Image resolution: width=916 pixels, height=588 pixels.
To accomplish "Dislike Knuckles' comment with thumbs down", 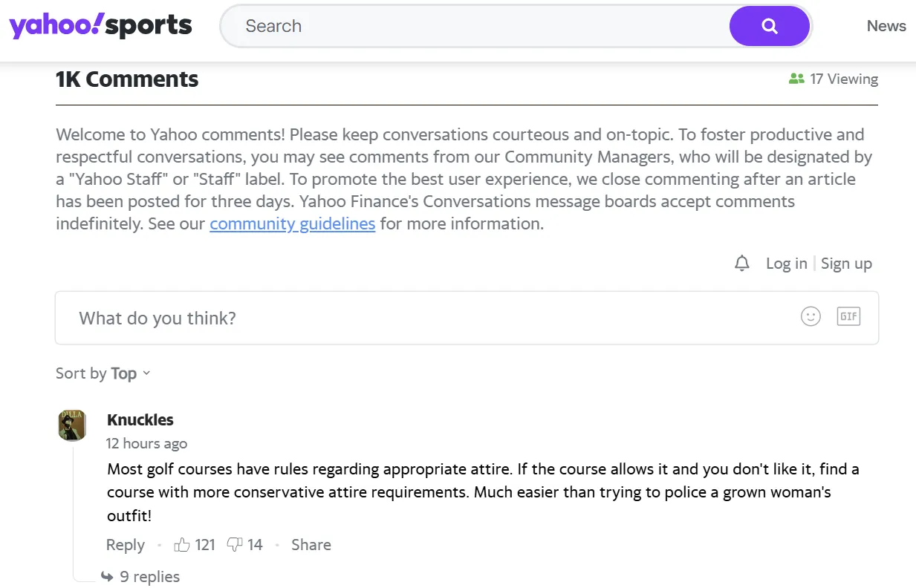I will (235, 545).
